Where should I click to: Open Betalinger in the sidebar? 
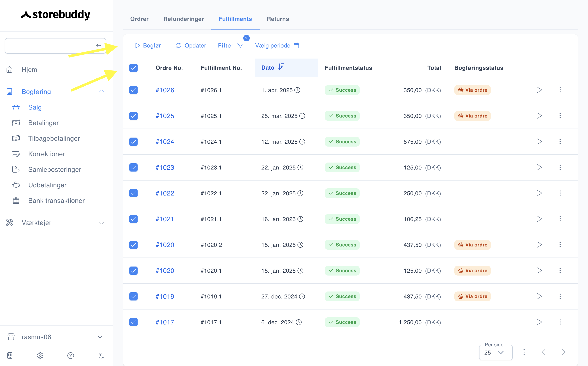tap(43, 123)
